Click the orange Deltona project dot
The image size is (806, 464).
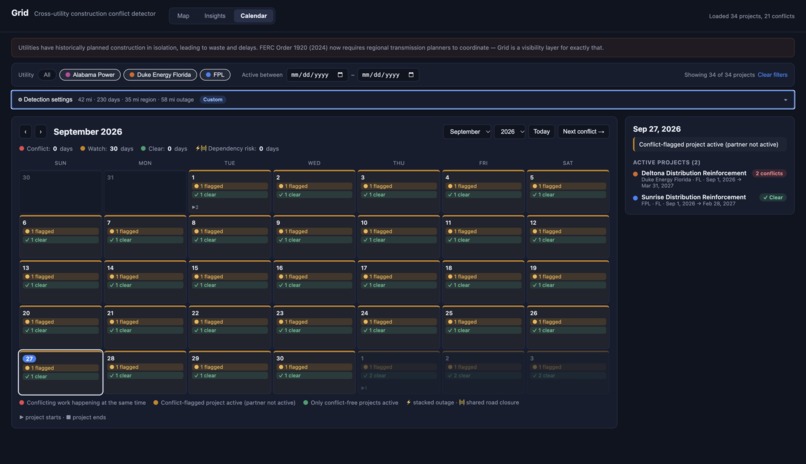click(635, 174)
